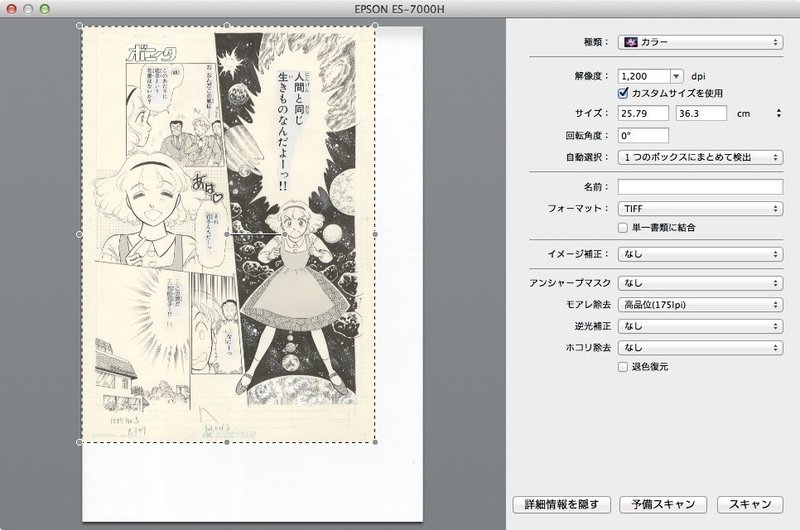Click the bottom-right selection corner handle

coord(376,442)
